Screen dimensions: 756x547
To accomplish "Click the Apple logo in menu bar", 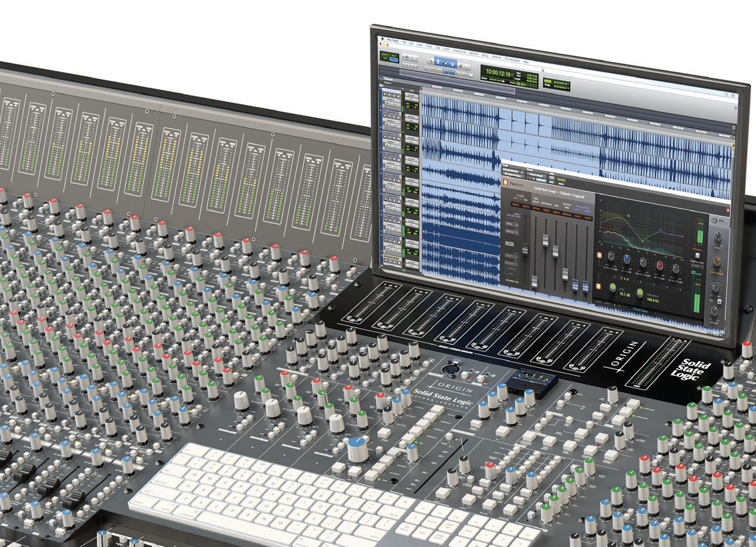I will pos(382,38).
